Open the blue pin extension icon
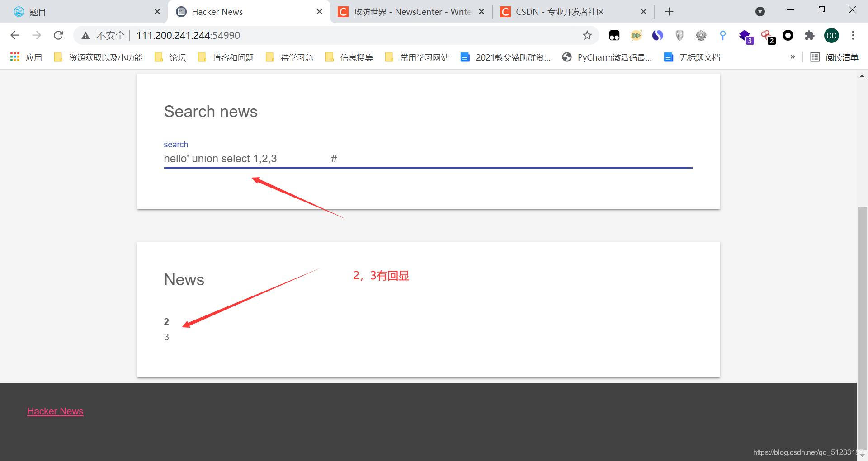The image size is (868, 461). 722,35
